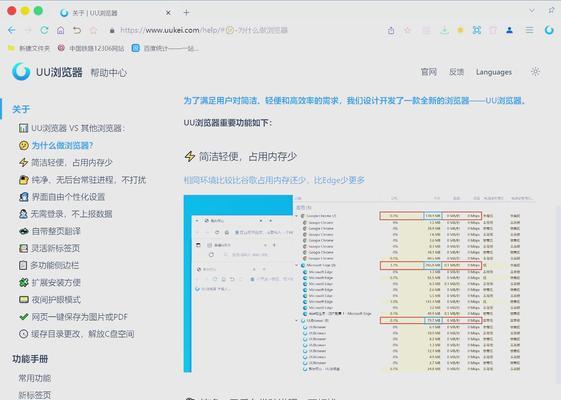Select the 关于 | UU浏览器 tab
The image size is (561, 400).
116,13
